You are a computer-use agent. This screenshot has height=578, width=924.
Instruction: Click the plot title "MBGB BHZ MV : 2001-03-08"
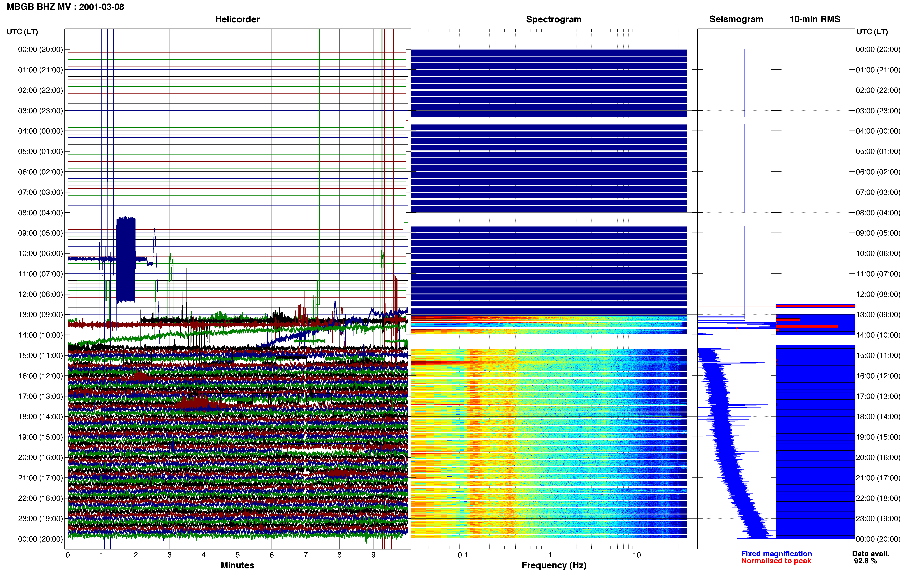65,7
